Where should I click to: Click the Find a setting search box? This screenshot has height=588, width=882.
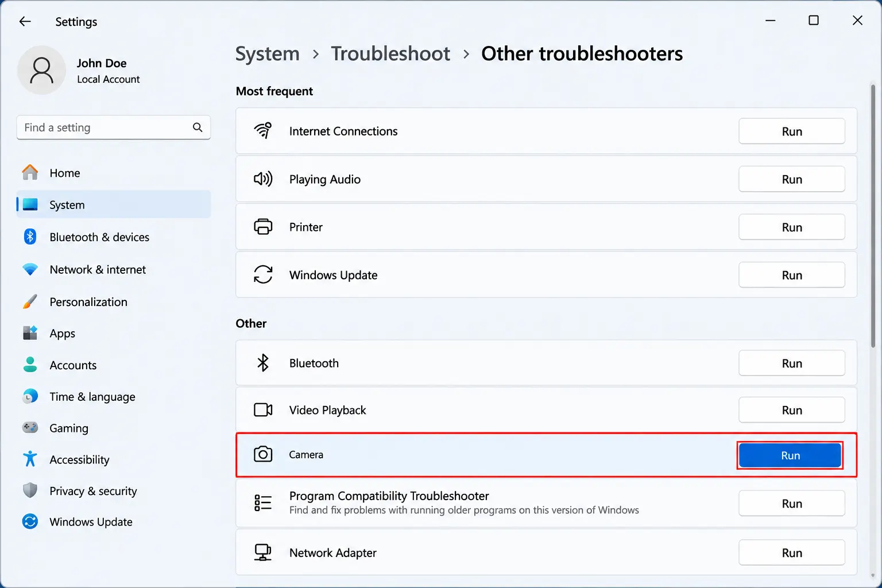[x=114, y=127]
